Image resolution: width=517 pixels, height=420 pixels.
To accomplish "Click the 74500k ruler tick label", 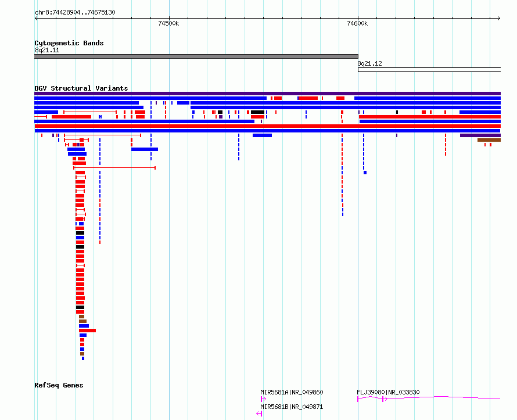I will point(168,23).
